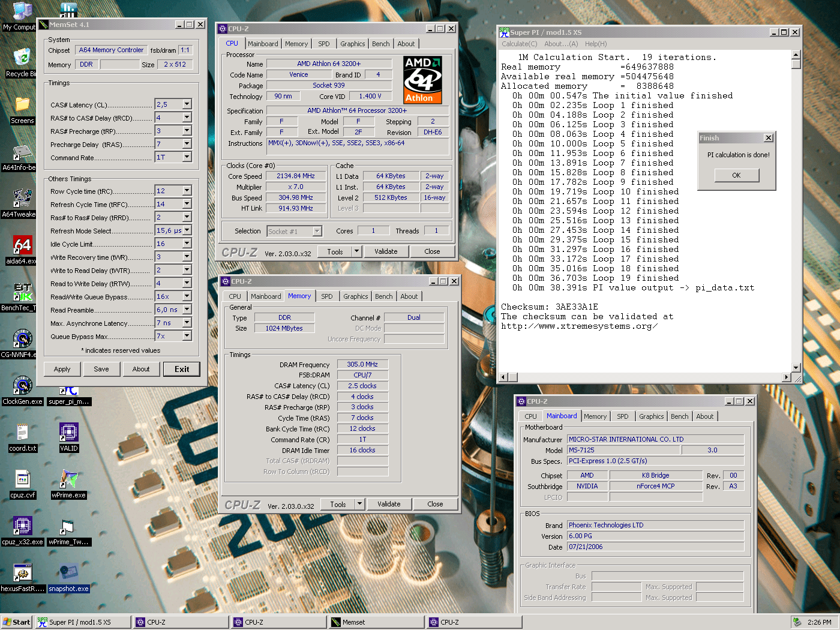Click the Manufacturer MICRO-STAR INTERNATIONAL field
The width and height of the screenshot is (840, 630).
click(656, 439)
